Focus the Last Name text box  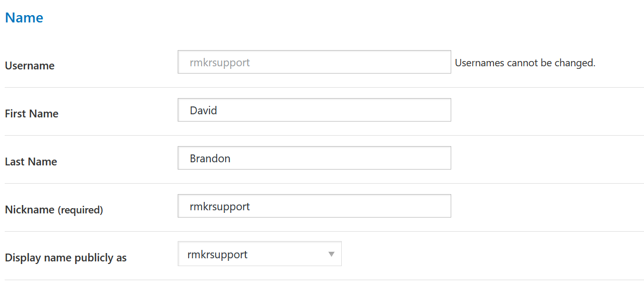[x=314, y=158]
